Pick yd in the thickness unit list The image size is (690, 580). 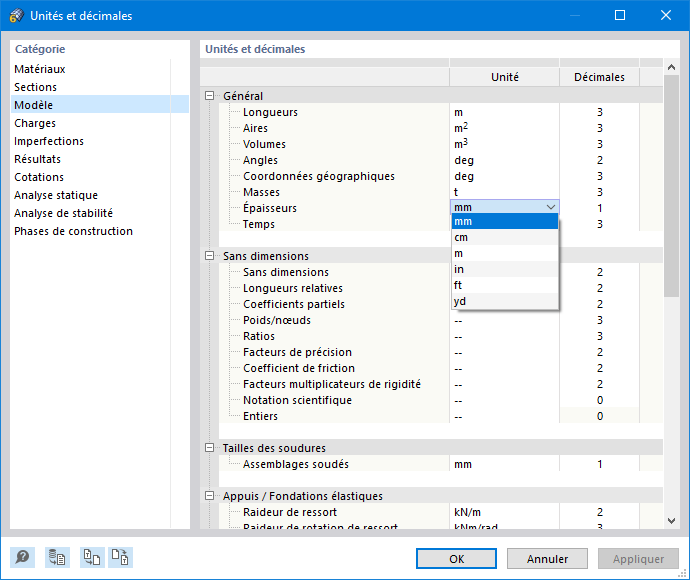(x=460, y=302)
